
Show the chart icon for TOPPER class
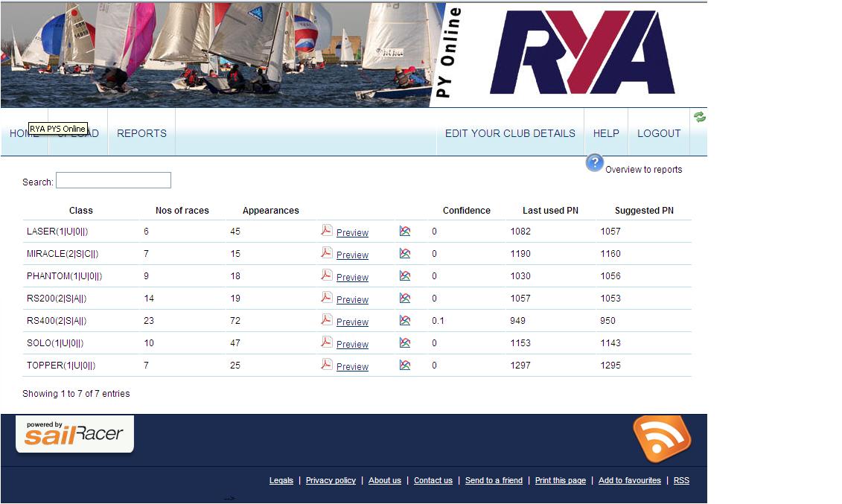405,365
